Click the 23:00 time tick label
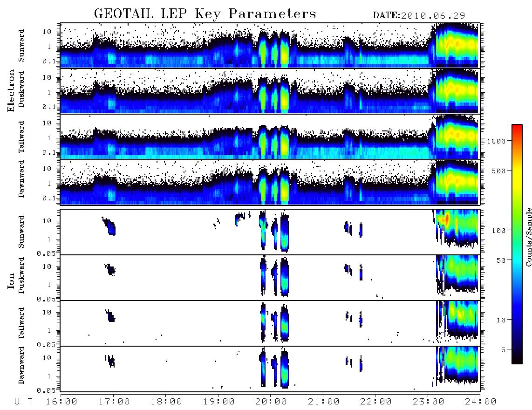This screenshot has width=532, height=410. click(429, 402)
